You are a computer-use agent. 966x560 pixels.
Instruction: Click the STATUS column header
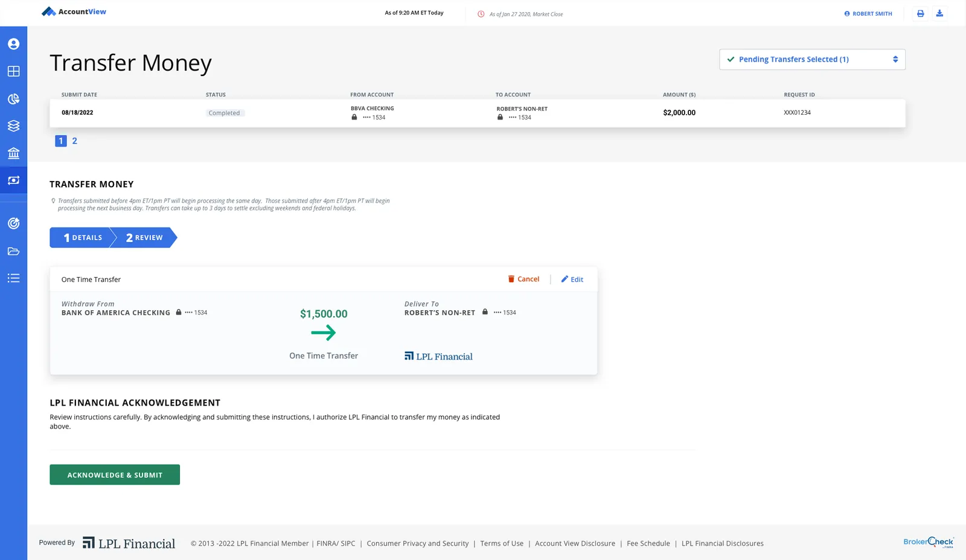[x=216, y=95]
